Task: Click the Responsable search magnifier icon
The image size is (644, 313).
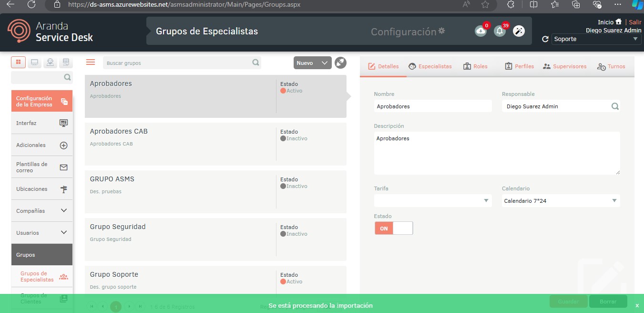Action: pyautogui.click(x=615, y=106)
